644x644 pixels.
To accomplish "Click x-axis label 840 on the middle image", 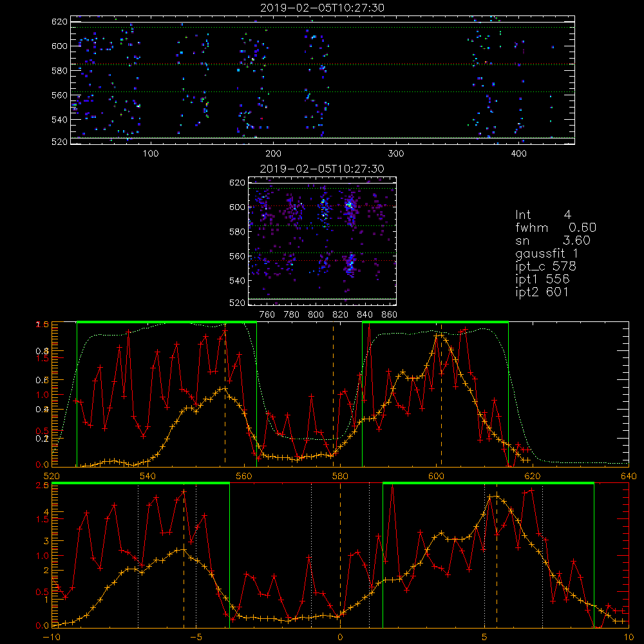I will coord(365,315).
